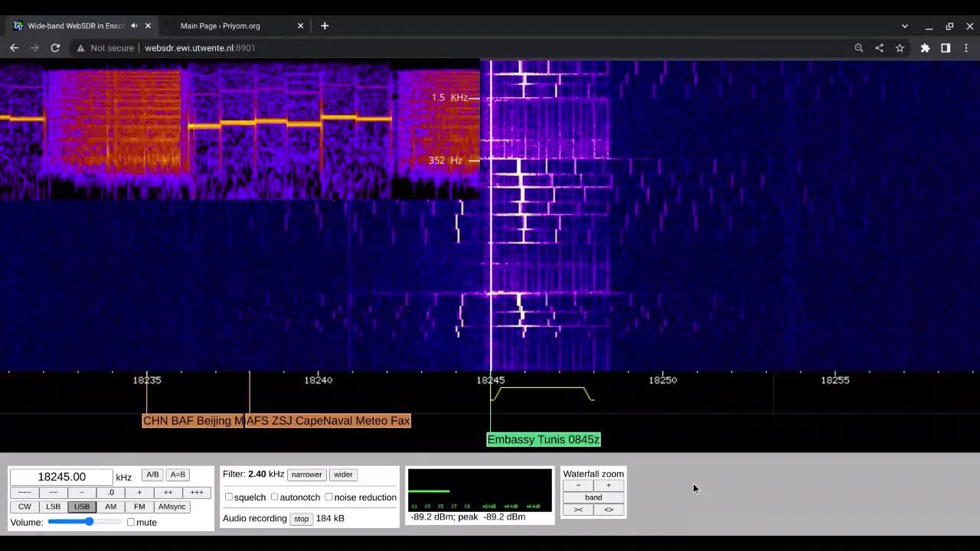The width and height of the screenshot is (980, 551).
Task: Select CW mode
Action: 24,507
